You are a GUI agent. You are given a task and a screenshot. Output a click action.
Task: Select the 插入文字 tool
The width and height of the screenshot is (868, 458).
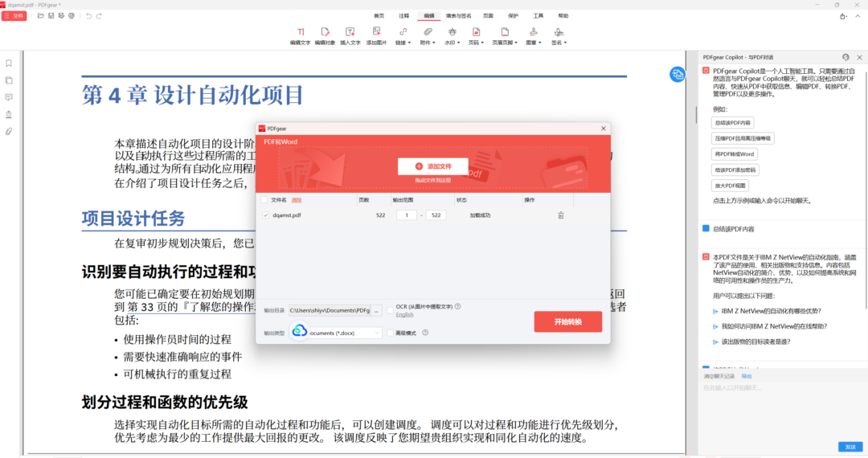tap(350, 36)
